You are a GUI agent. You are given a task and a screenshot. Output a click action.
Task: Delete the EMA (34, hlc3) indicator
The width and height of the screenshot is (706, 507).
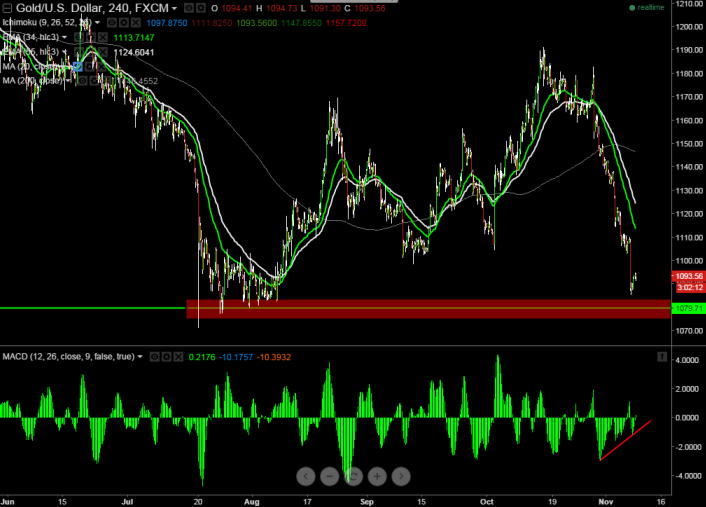[103, 37]
